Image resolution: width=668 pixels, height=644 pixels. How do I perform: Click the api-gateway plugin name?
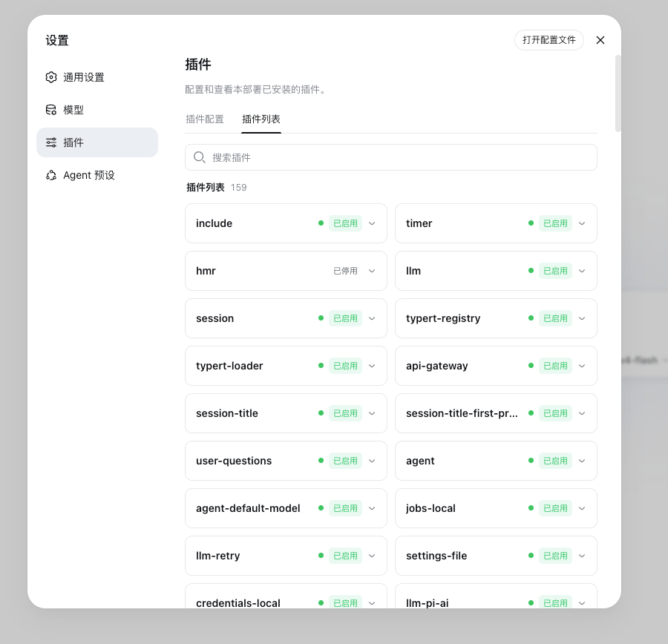(437, 366)
